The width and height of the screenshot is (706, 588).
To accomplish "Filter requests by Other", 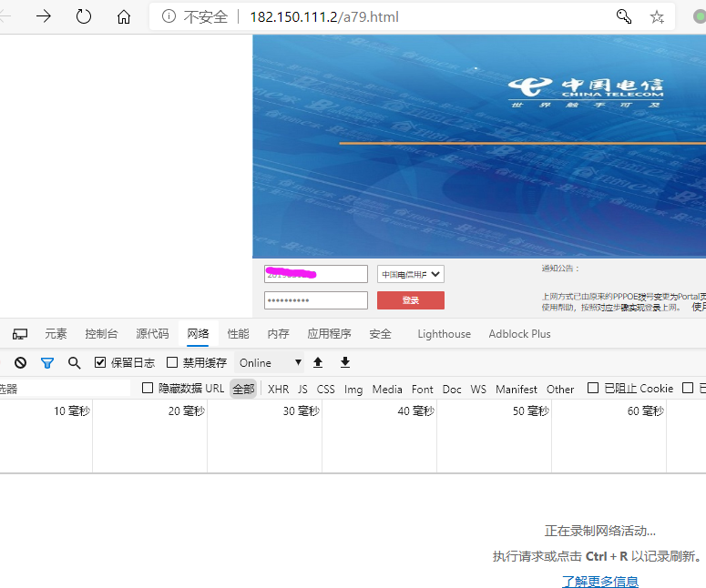I will [x=560, y=390].
